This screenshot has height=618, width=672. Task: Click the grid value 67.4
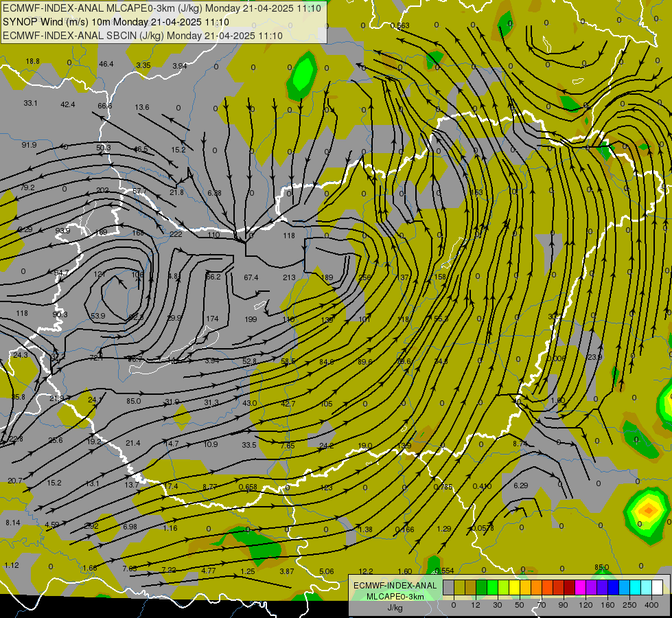coord(251,277)
